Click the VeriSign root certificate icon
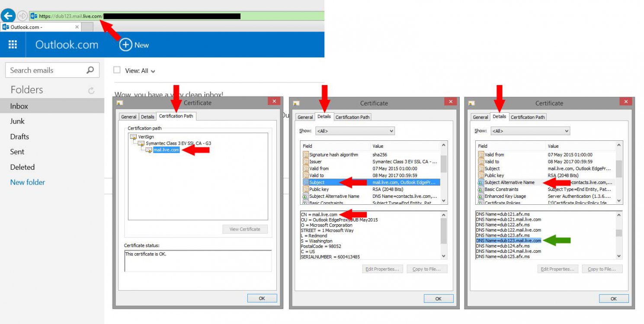Image resolution: width=644 pixels, height=324 pixels. [x=134, y=137]
